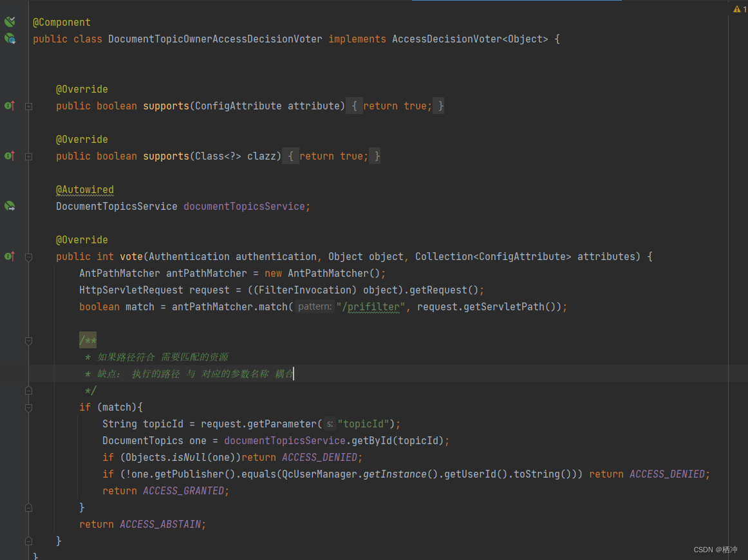Image resolution: width=748 pixels, height=560 pixels.
Task: Click the autowired dependency gutter icon beside documentTopicsService
Action: pyautogui.click(x=10, y=206)
